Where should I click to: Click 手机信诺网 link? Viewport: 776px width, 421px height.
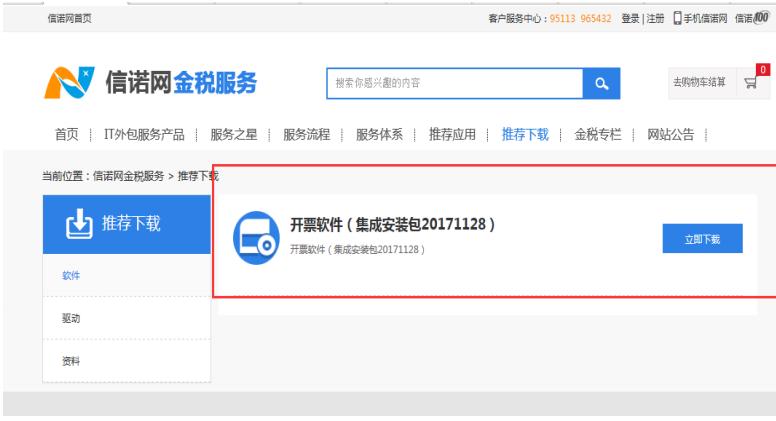click(x=705, y=18)
